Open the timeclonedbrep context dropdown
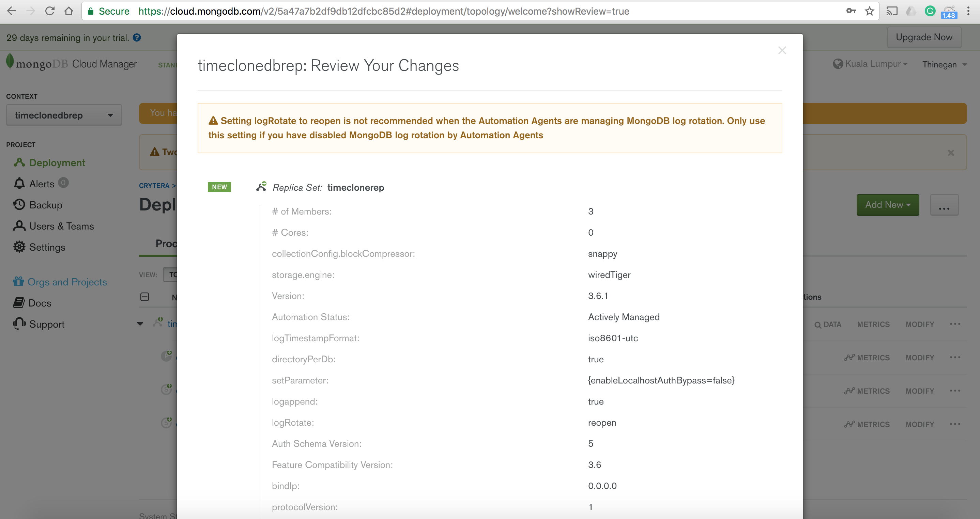 coord(63,115)
